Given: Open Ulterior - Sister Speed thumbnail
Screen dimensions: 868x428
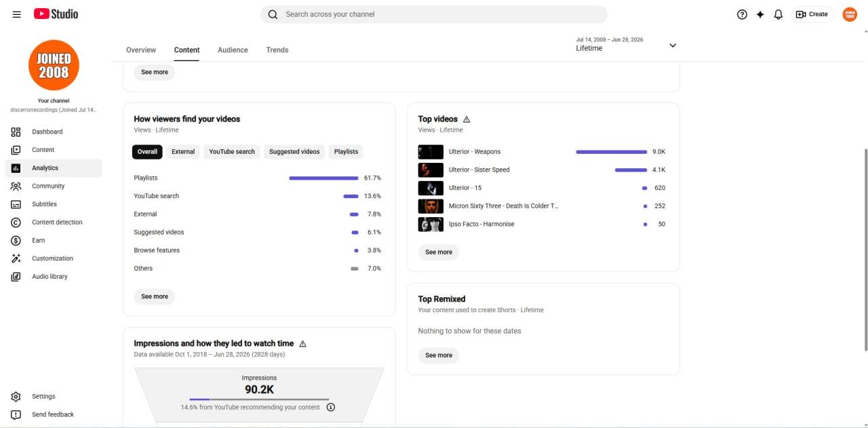Looking at the screenshot, I should pos(431,170).
